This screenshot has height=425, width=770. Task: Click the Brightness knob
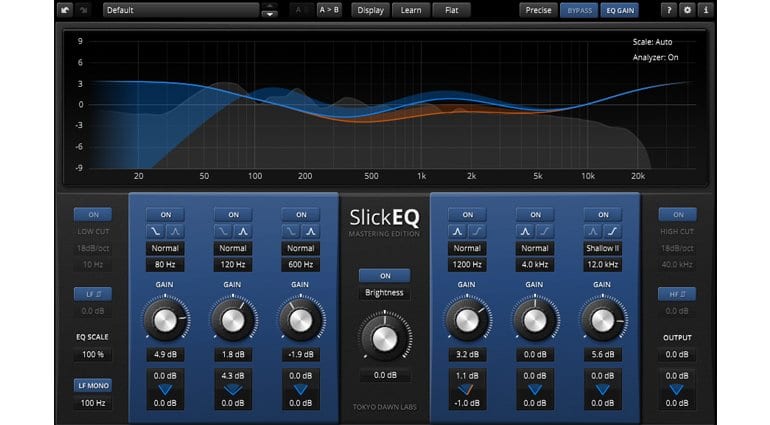point(385,338)
